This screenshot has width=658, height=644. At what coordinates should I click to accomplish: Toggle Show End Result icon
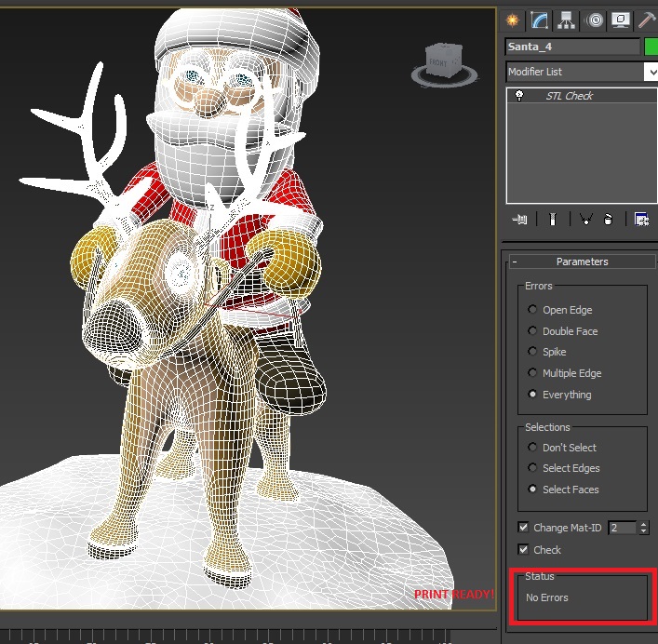coord(553,219)
